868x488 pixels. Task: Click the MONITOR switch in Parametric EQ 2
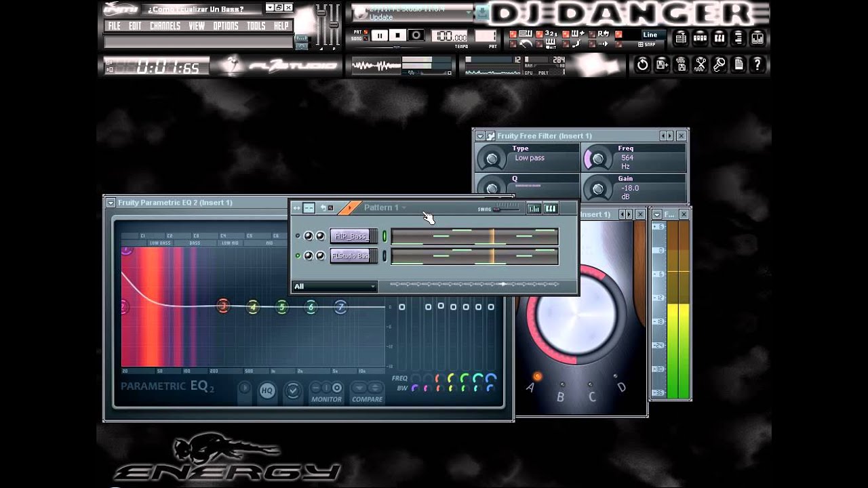[327, 388]
